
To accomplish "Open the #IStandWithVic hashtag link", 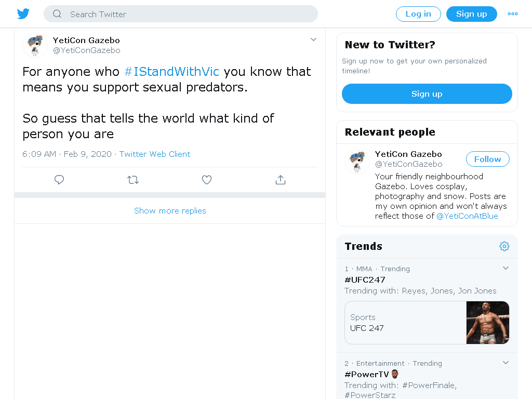I will (x=171, y=72).
